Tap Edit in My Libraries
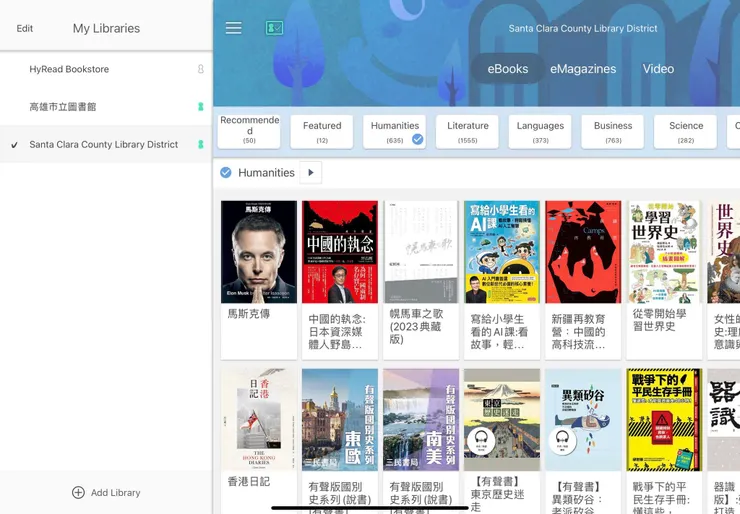The image size is (740, 514). (25, 28)
